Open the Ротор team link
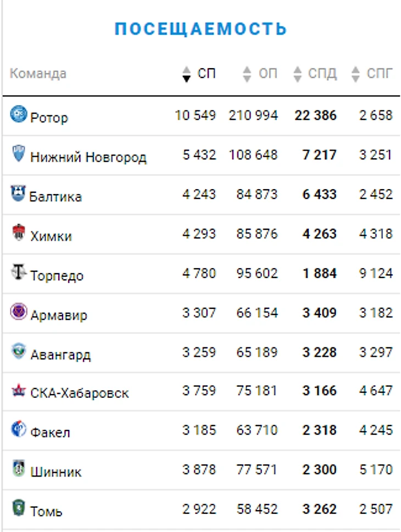Image resolution: width=401 pixels, height=532 pixels. pos(49,118)
